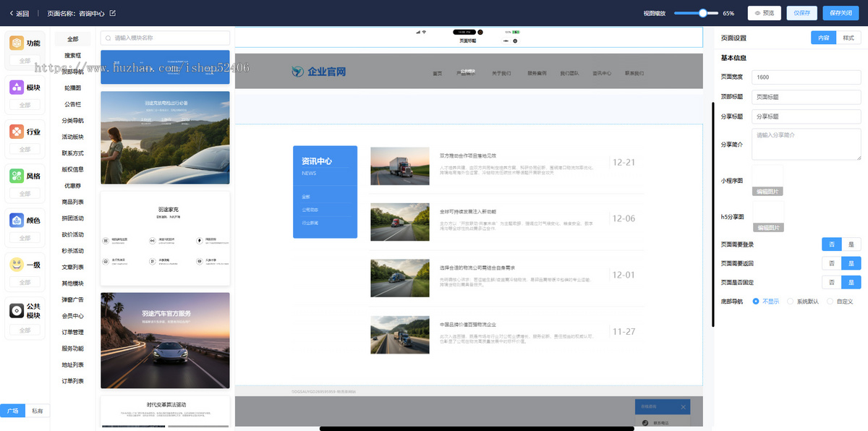Click the 仅保存 button
The image size is (868, 431).
[801, 12]
